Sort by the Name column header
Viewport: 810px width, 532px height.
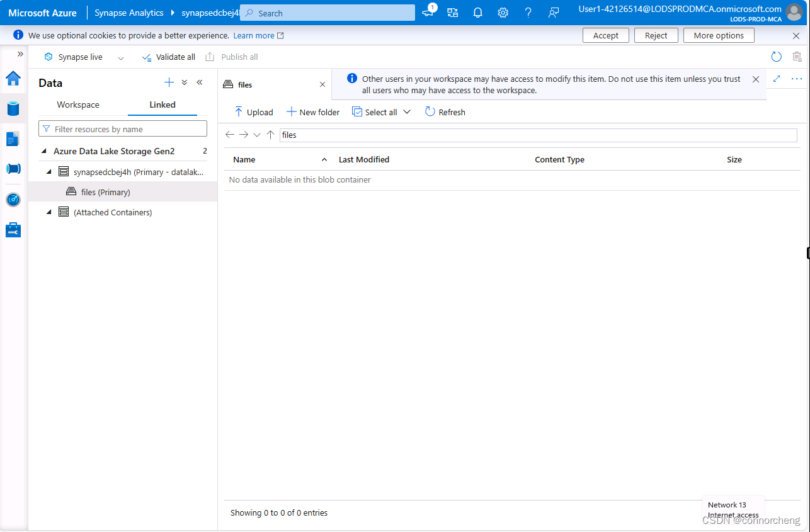244,159
